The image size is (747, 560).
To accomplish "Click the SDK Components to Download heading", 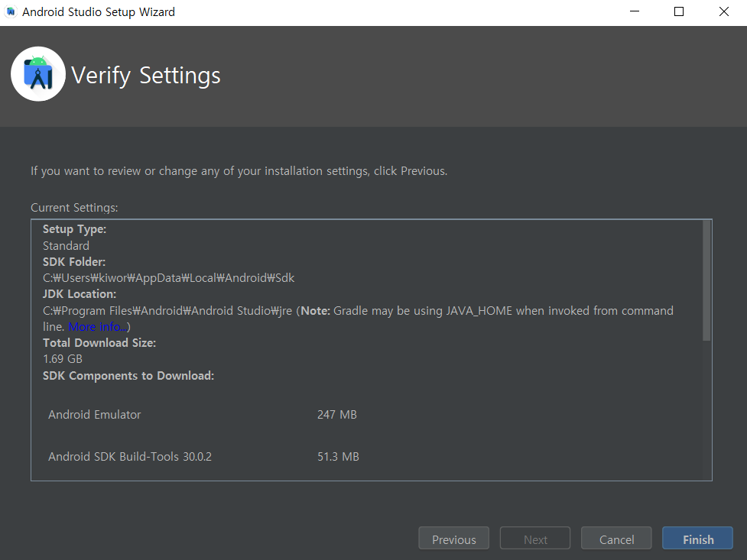I will click(128, 376).
